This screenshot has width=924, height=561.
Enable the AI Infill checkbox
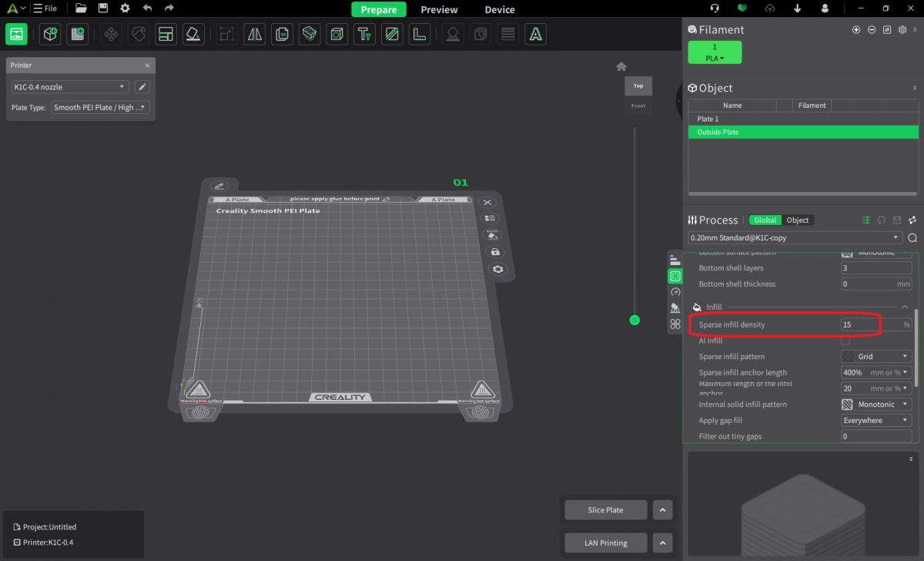[845, 341]
